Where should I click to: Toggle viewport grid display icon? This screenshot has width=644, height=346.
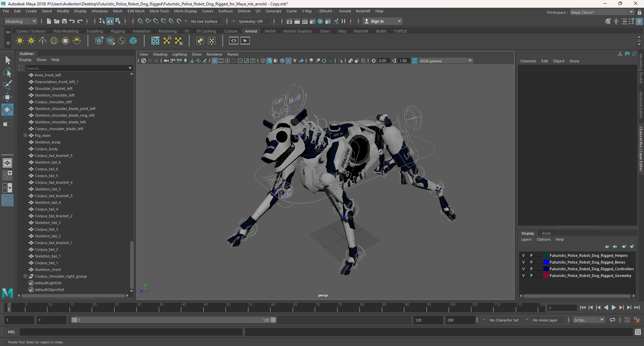click(x=215, y=61)
